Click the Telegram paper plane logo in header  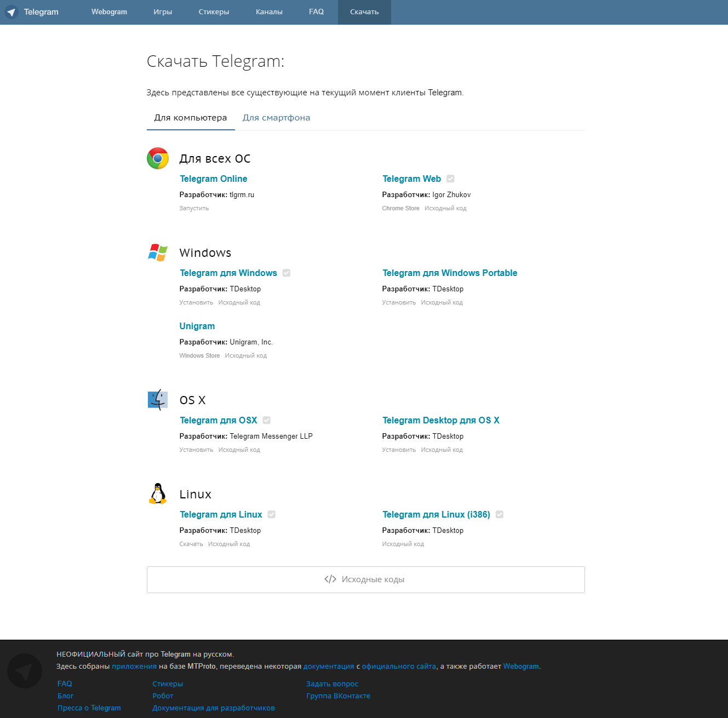12,12
